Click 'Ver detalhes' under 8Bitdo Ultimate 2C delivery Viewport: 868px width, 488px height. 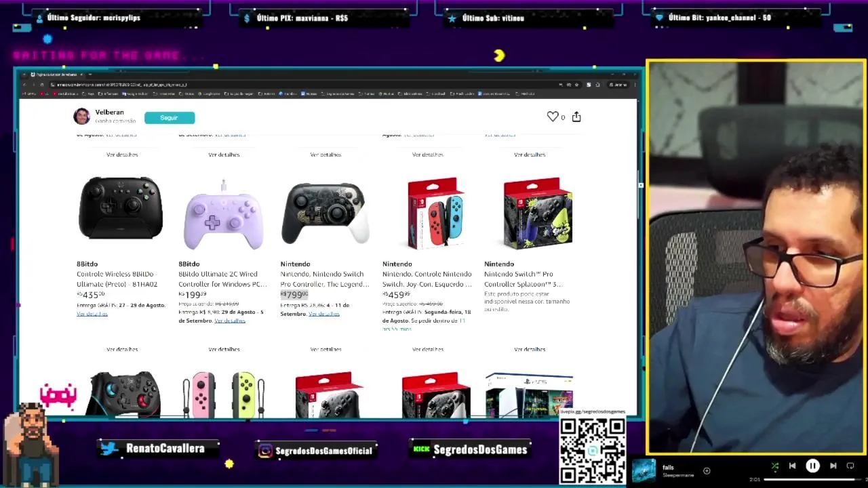pyautogui.click(x=230, y=321)
